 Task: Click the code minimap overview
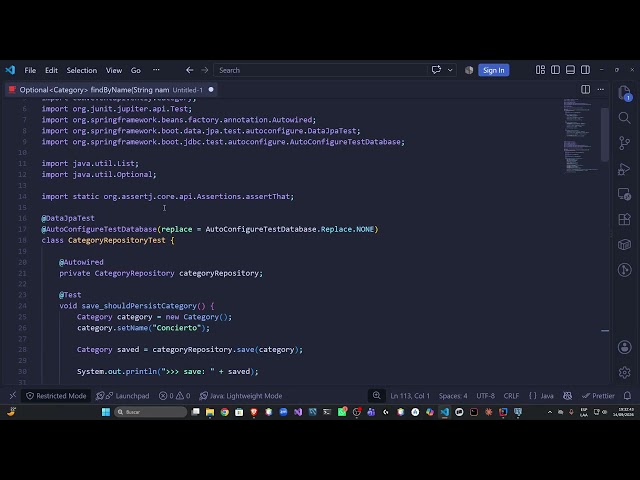click(x=580, y=136)
